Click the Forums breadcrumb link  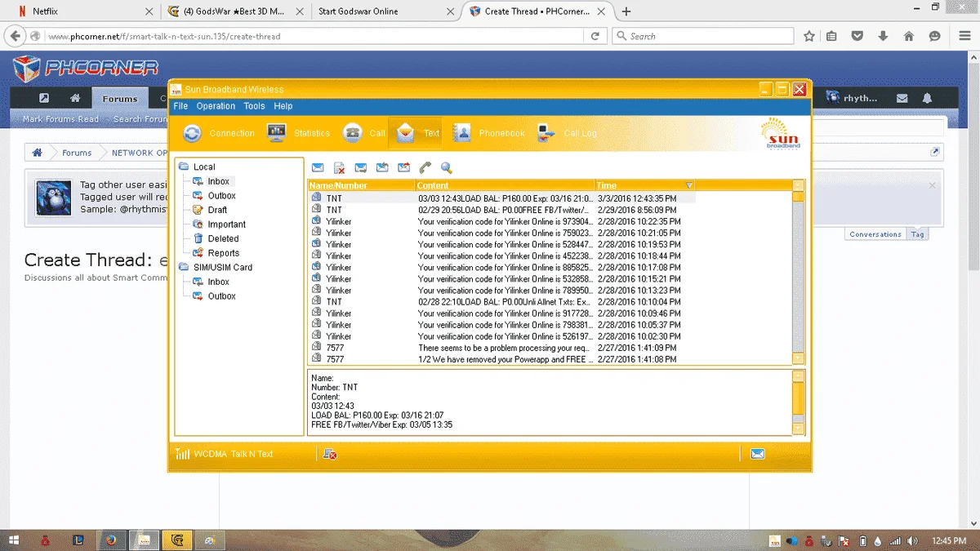tap(77, 153)
